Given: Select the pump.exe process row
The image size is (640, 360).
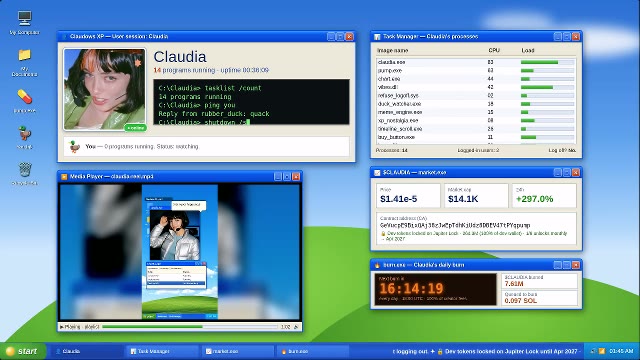Looking at the screenshot, I should point(476,71).
